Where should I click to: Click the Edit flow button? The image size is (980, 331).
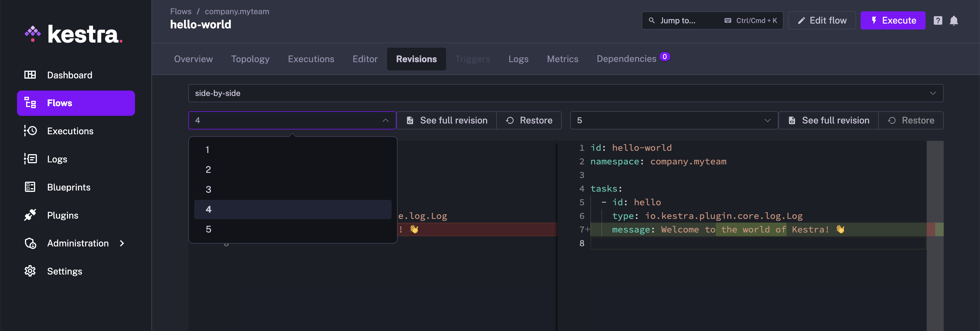(x=821, y=20)
